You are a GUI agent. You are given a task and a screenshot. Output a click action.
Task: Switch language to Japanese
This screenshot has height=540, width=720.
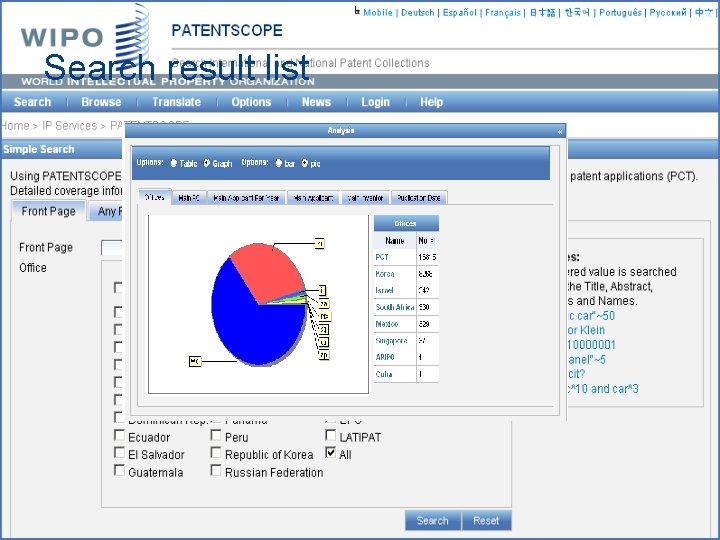[x=542, y=13]
